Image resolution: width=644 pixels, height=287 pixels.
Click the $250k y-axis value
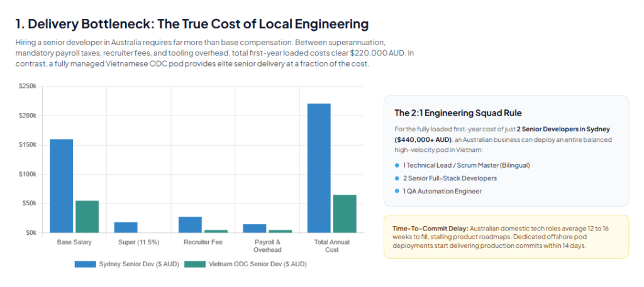point(28,87)
